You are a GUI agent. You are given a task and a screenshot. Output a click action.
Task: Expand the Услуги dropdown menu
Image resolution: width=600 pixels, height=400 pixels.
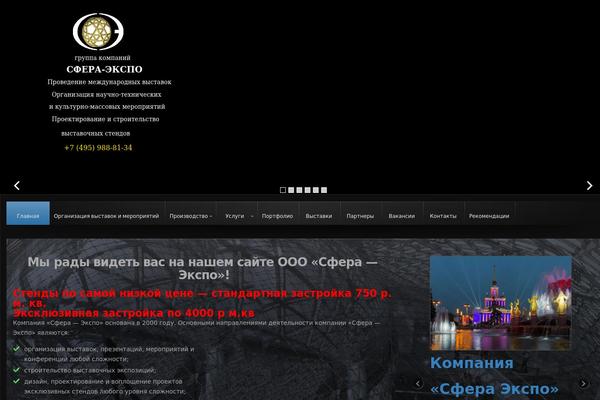pos(239,216)
